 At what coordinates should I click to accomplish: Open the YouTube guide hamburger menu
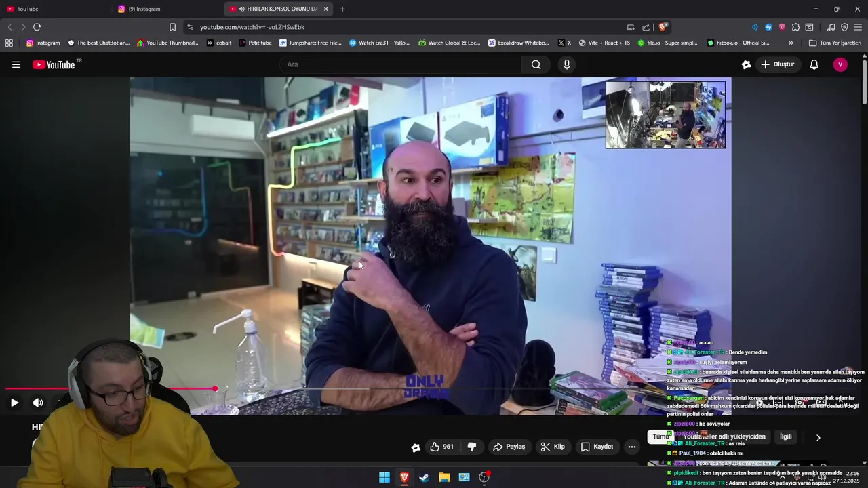click(x=16, y=64)
